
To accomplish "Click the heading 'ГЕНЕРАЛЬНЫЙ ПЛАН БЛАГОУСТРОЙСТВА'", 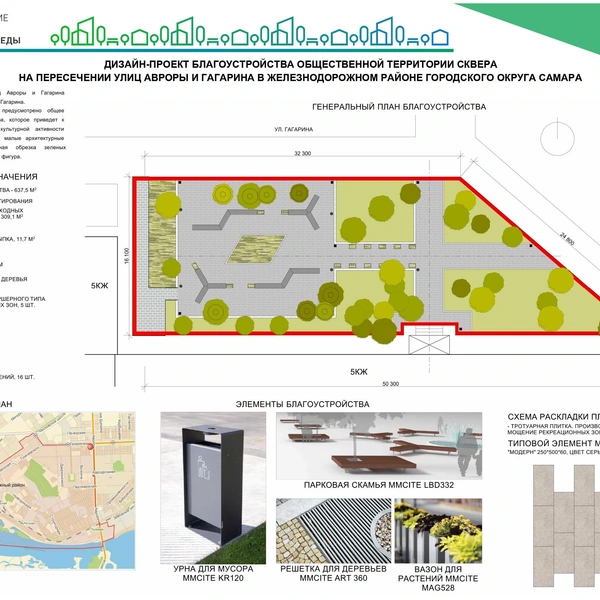I will (x=399, y=107).
